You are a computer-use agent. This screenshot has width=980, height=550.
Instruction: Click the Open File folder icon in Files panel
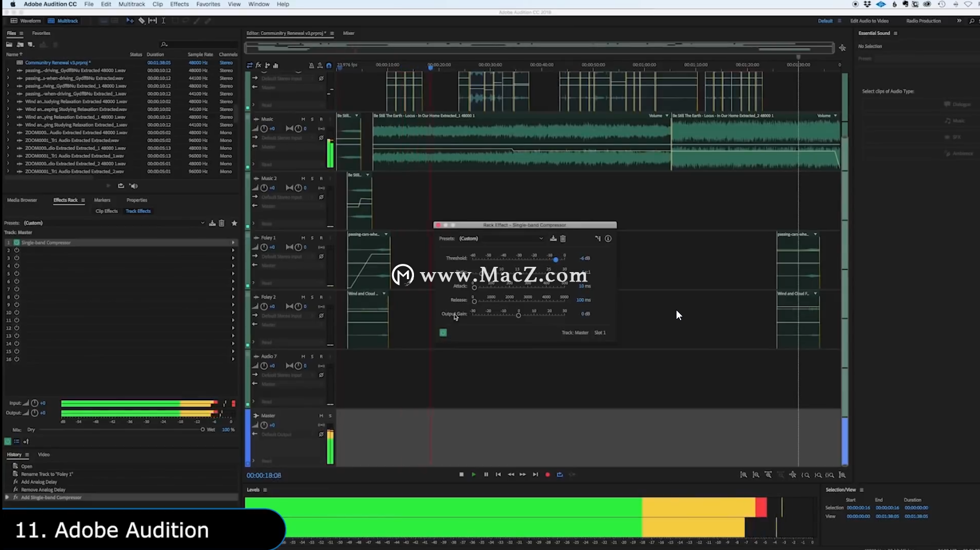(x=9, y=44)
